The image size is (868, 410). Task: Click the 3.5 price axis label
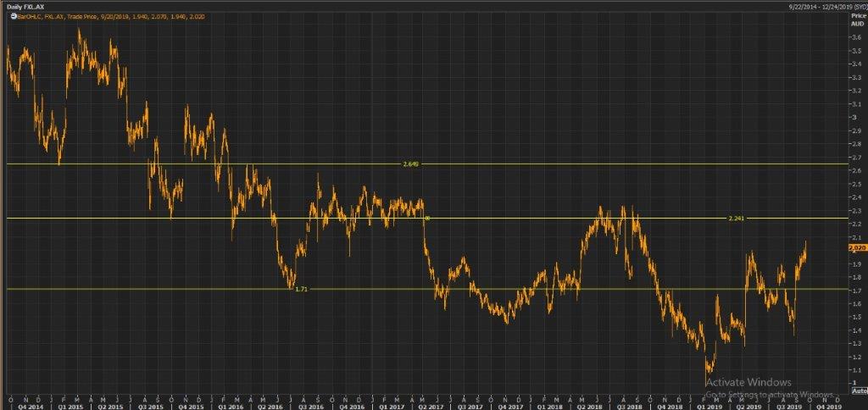pyautogui.click(x=855, y=51)
